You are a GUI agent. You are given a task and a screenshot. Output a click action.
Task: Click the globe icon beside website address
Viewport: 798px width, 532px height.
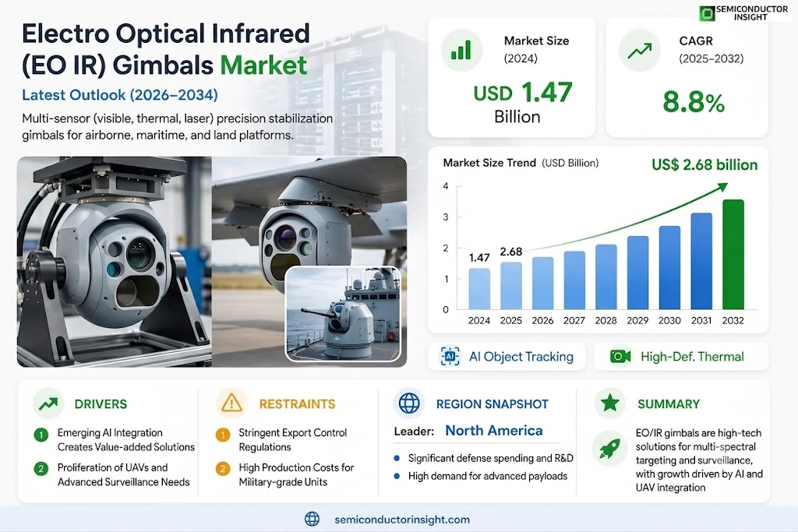(312, 519)
